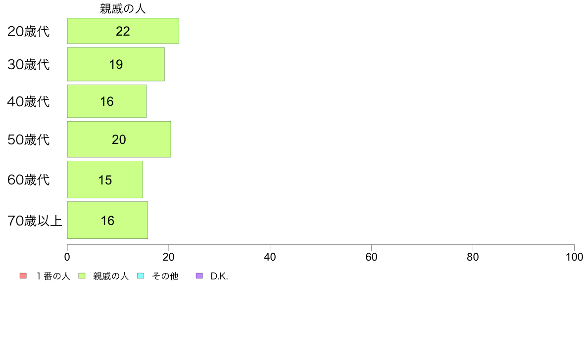Viewport: 588px width, 364px height.
Task: Select the 50歳代 bar showing 20
Action: click(119, 139)
